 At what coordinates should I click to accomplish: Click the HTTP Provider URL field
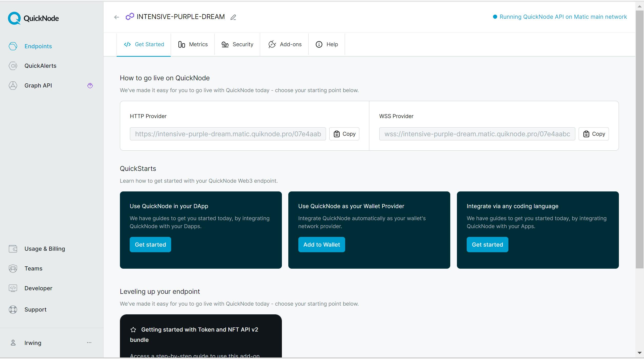[228, 134]
